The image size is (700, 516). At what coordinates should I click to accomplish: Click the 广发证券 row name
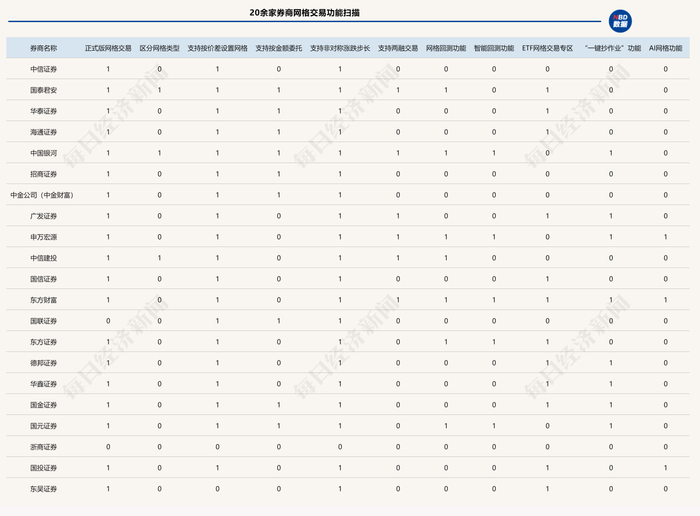(43, 216)
